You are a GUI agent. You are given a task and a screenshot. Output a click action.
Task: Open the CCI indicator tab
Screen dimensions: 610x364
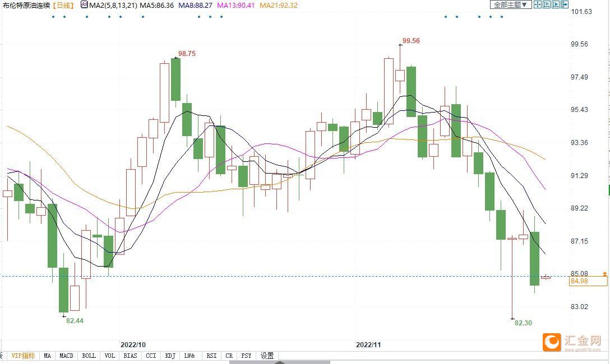click(x=151, y=356)
